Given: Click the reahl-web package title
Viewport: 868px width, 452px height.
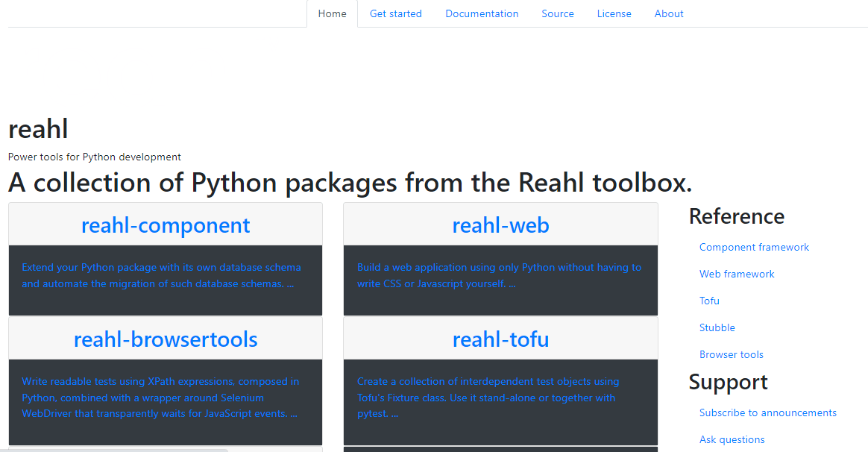Looking at the screenshot, I should [x=500, y=225].
